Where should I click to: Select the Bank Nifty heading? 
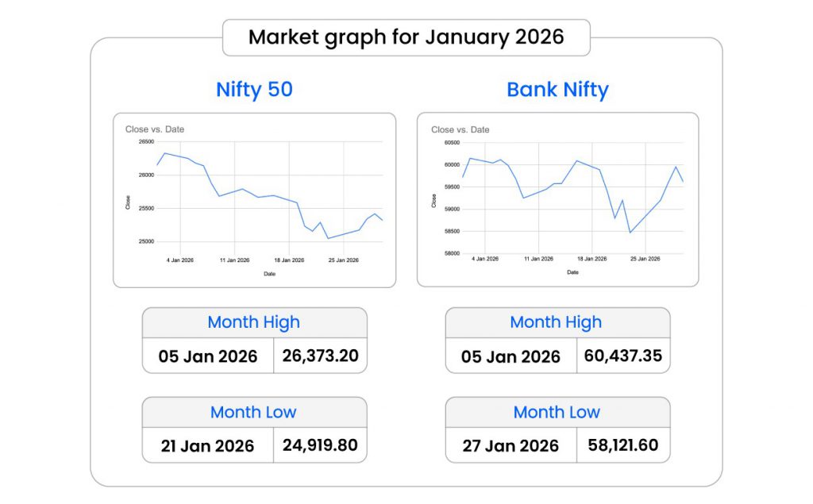point(557,90)
